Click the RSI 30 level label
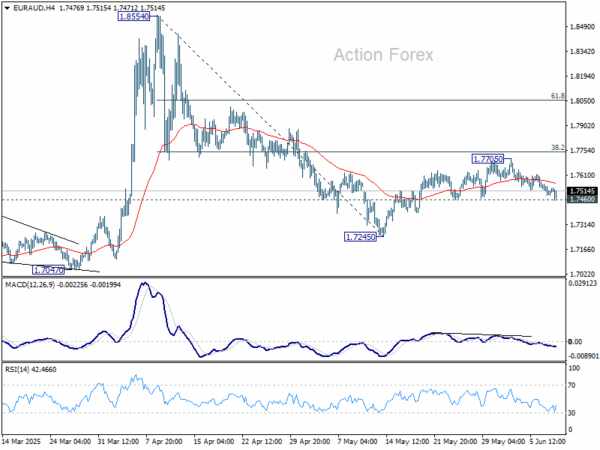Screen dimensions: 600x450 (572, 413)
